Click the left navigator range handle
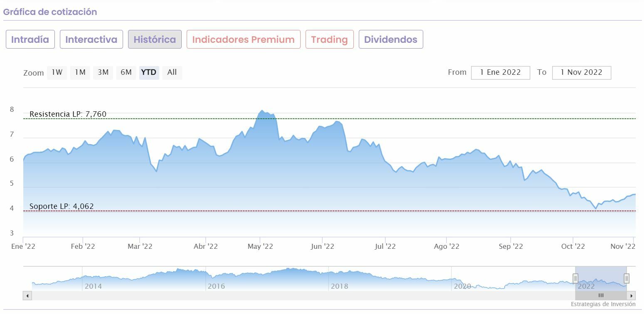Viewport: 644px width, 314px height. (x=575, y=278)
